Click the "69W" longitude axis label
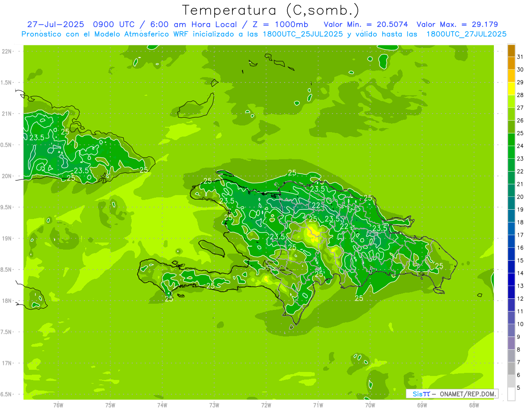This screenshot has height=411, width=532. [422, 405]
